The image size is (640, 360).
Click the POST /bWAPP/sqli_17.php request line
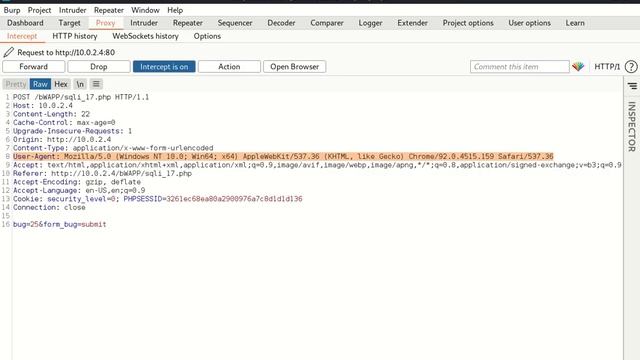[81, 97]
